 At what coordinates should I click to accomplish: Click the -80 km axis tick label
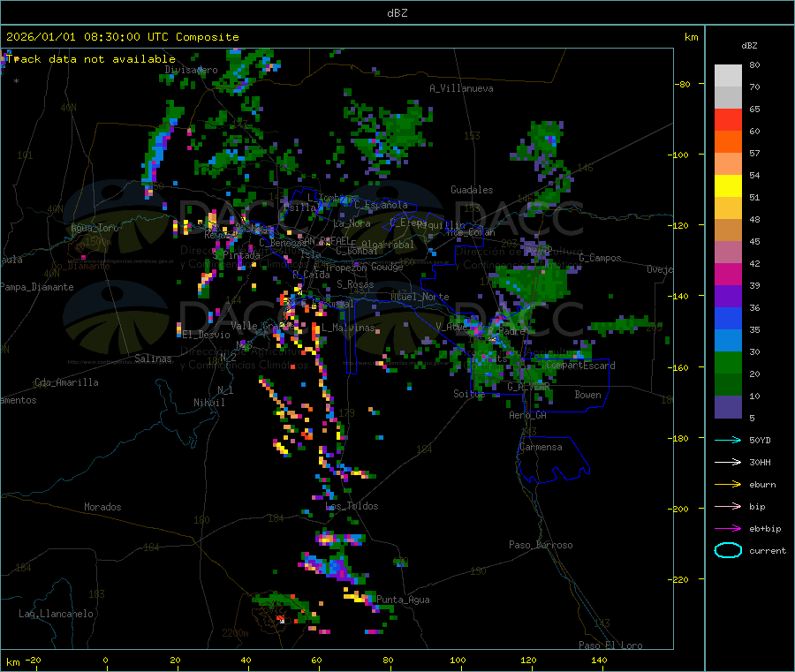683,84
